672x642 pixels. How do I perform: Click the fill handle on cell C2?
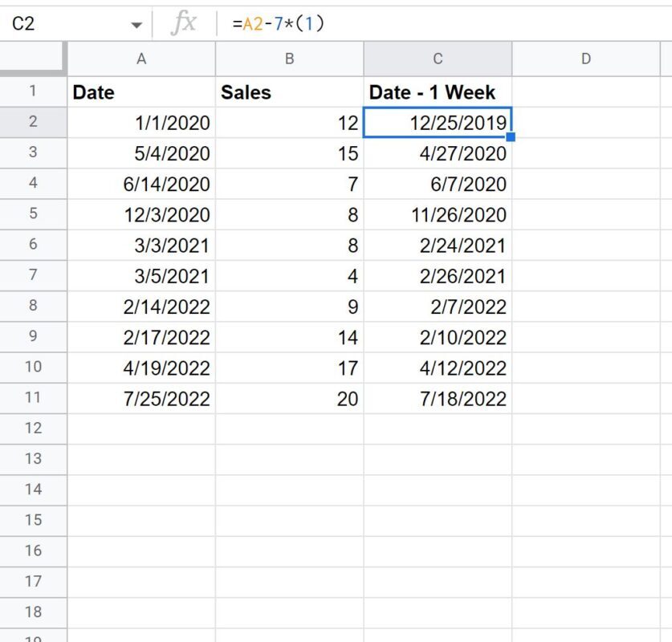click(x=511, y=136)
